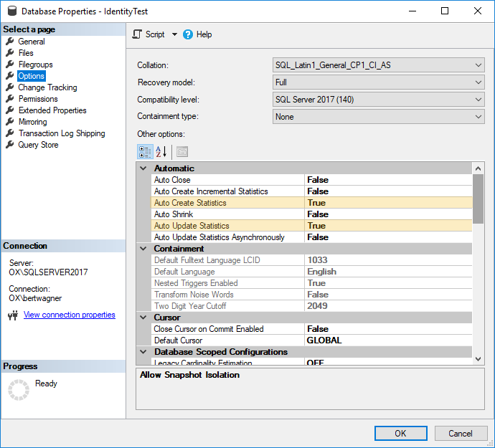495x448 pixels.
Task: Click the Script toolbar icon
Action: point(137,34)
